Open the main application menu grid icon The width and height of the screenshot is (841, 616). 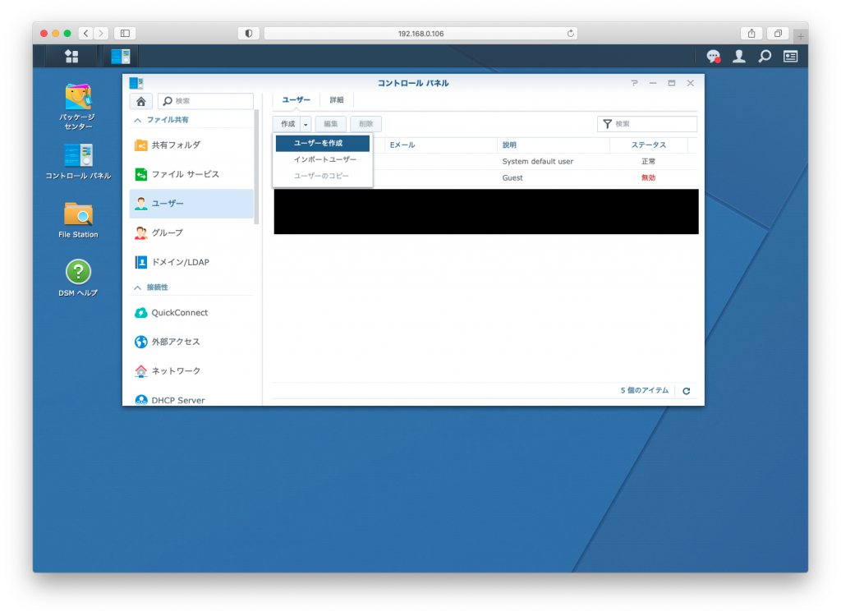point(71,56)
